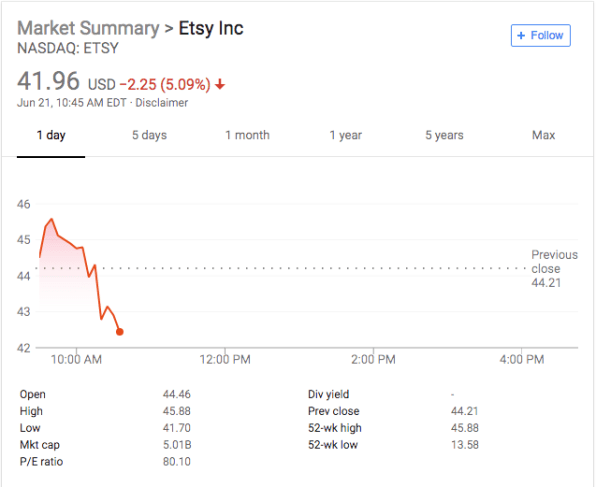Viewport: 596px width, 487px height.
Task: Open the Market Summary breadcrumb
Action: (88, 29)
